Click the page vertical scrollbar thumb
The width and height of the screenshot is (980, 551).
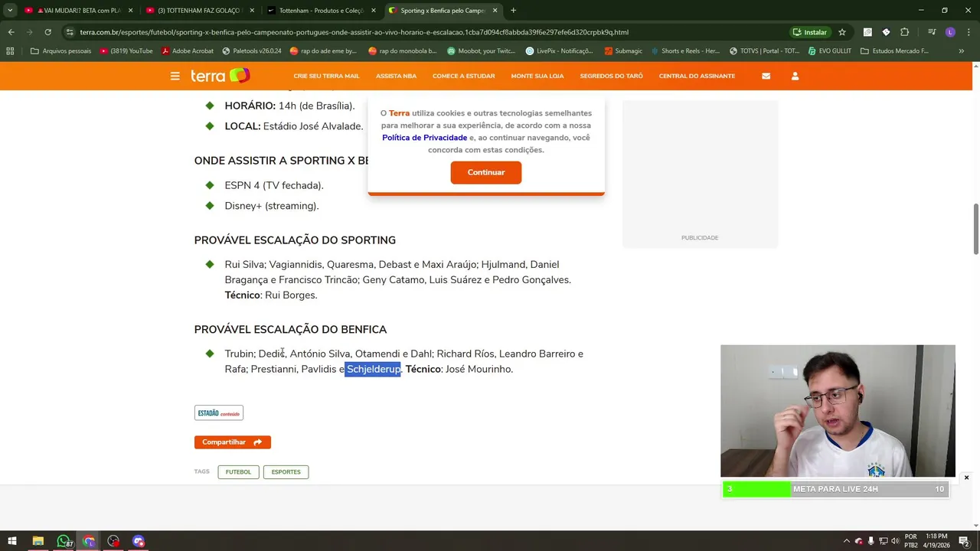(975, 229)
